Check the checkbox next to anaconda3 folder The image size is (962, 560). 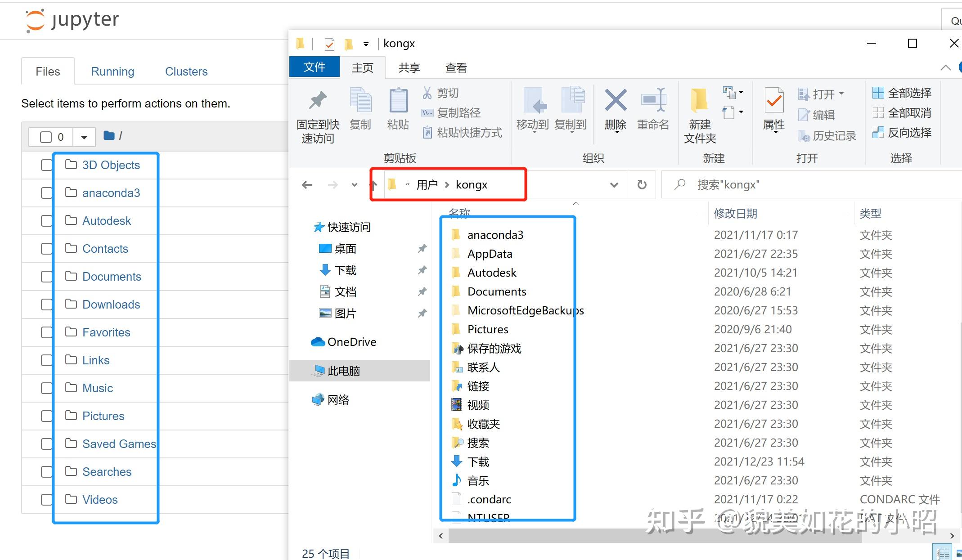click(x=46, y=193)
